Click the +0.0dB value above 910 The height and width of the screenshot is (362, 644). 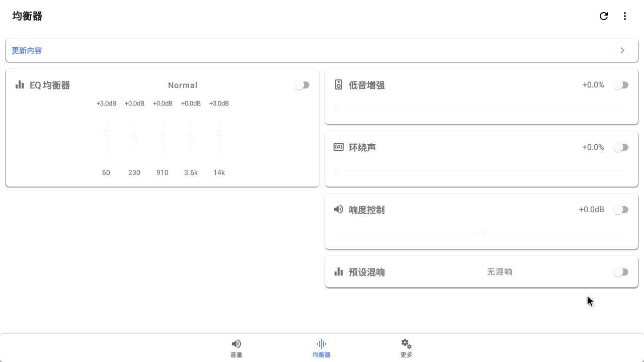point(163,104)
